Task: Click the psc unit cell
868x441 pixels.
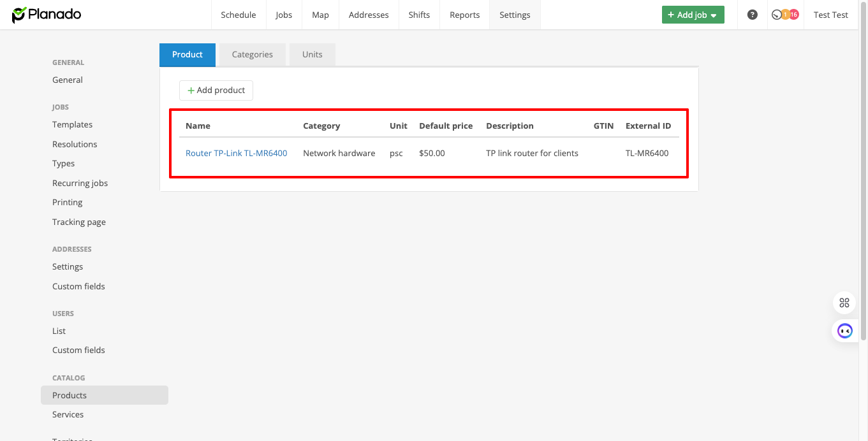Action: click(x=396, y=153)
